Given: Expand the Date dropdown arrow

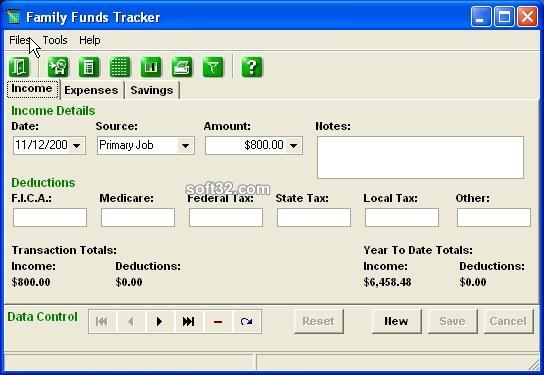Looking at the screenshot, I should point(77,145).
